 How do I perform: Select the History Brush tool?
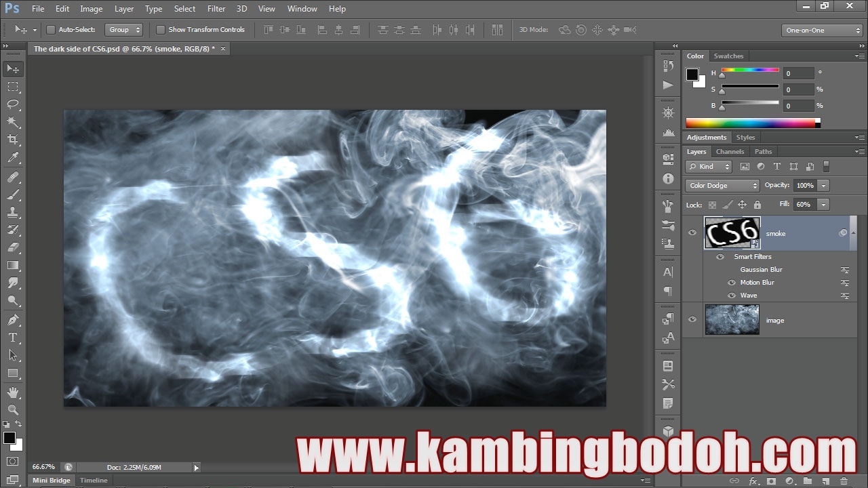[x=13, y=230]
